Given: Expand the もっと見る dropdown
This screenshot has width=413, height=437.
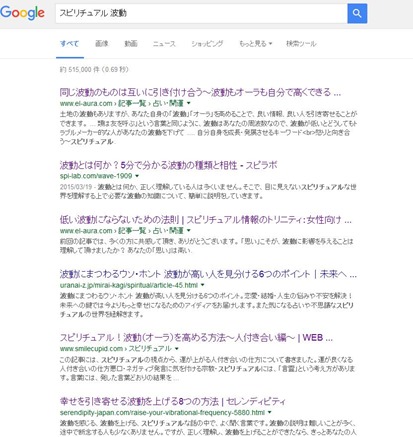Looking at the screenshot, I should coord(256,44).
